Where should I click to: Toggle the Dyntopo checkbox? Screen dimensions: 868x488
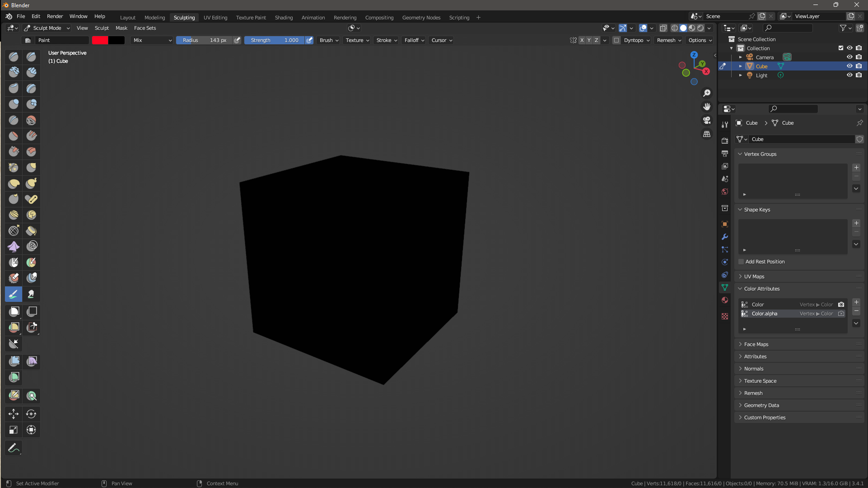(x=616, y=40)
